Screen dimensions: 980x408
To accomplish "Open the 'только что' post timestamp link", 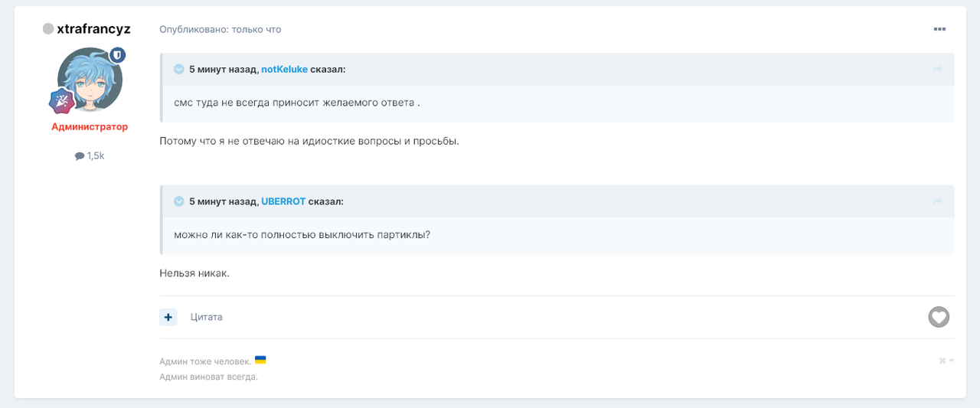I will point(255,29).
